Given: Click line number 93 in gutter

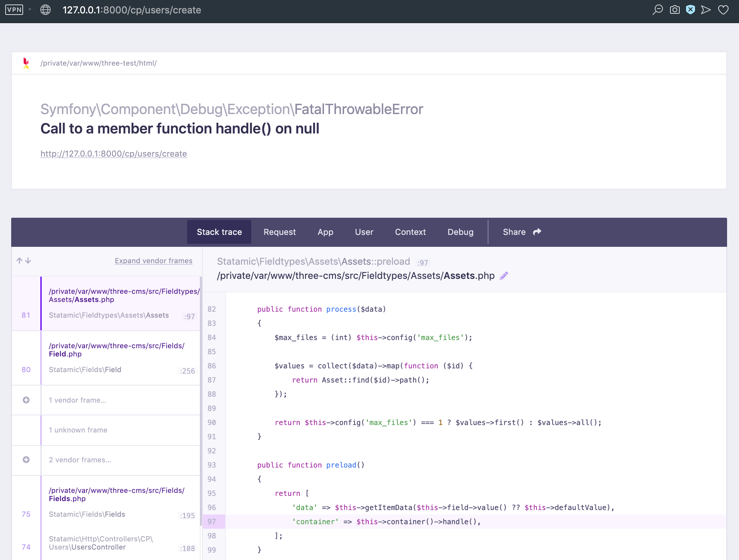Looking at the screenshot, I should [x=212, y=465].
